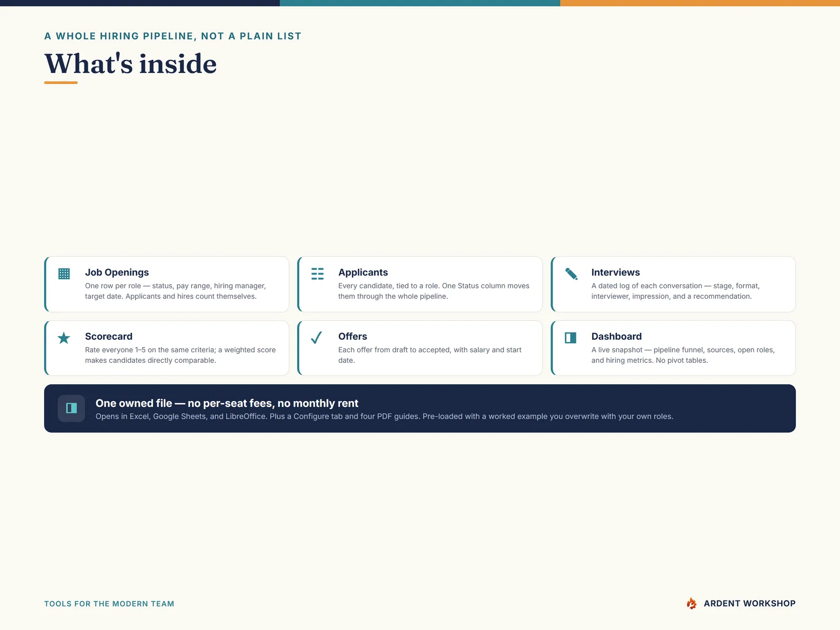Click the 'A dated log of each conversation' text
840x630 pixels.
coord(676,291)
